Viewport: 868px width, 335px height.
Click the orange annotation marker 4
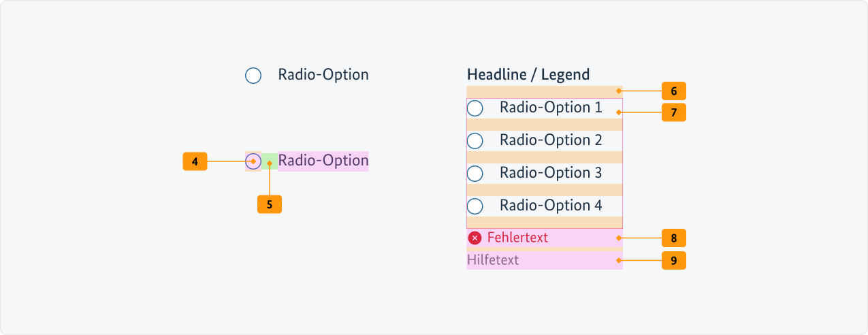click(195, 161)
